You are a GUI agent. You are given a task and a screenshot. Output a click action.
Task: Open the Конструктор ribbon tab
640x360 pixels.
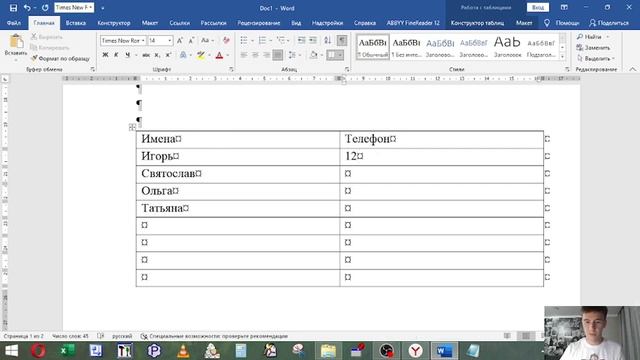pyautogui.click(x=114, y=23)
